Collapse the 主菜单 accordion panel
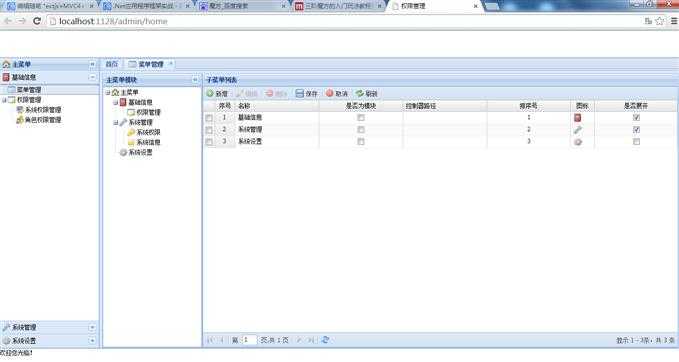The height and width of the screenshot is (362, 679). click(92, 65)
